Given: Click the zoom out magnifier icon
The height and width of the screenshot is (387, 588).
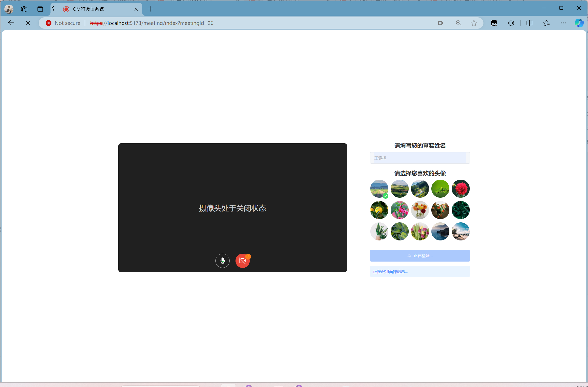Looking at the screenshot, I should coord(458,23).
